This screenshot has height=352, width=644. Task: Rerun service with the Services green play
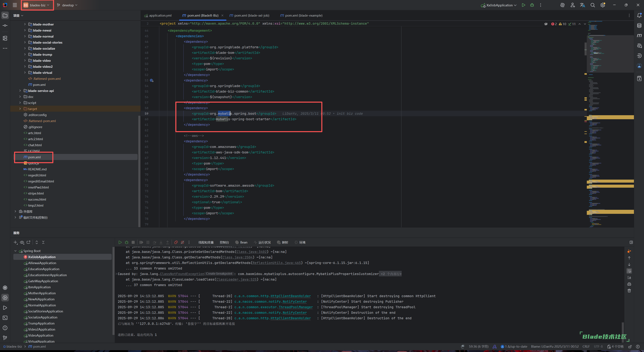pos(120,242)
